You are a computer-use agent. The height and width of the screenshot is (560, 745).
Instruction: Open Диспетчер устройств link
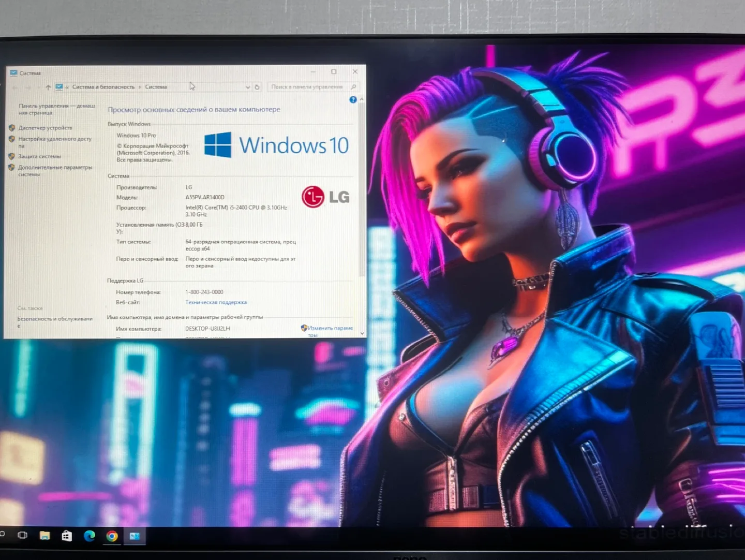(45, 128)
